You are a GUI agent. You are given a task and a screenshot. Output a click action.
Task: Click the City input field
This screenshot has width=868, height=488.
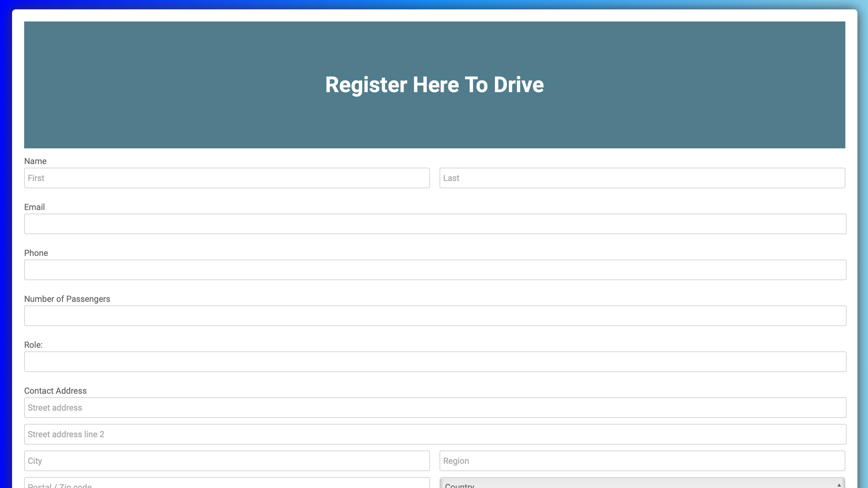coord(227,460)
